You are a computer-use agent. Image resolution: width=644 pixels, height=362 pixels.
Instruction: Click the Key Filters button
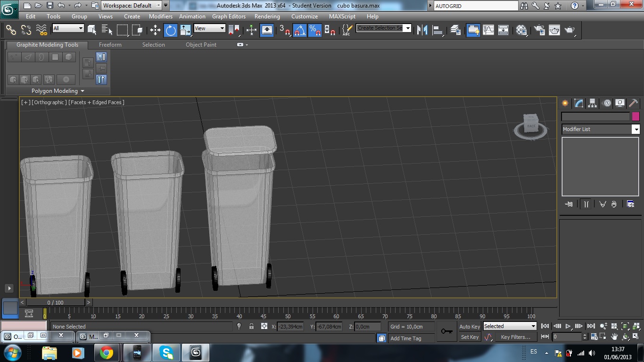pyautogui.click(x=516, y=337)
